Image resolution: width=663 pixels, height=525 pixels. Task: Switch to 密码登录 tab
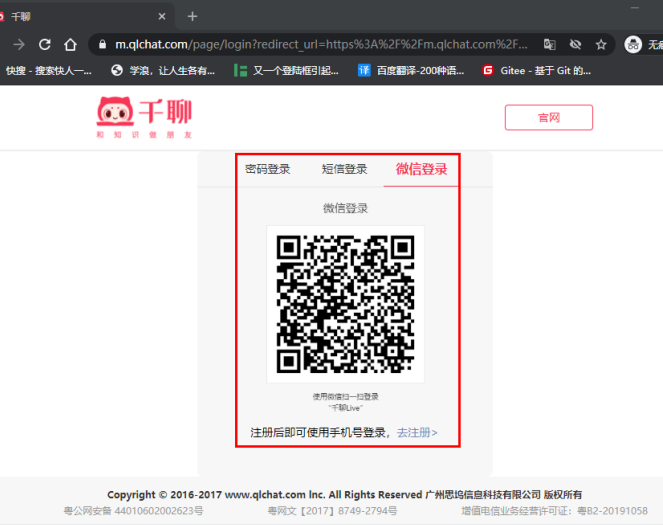tap(268, 169)
